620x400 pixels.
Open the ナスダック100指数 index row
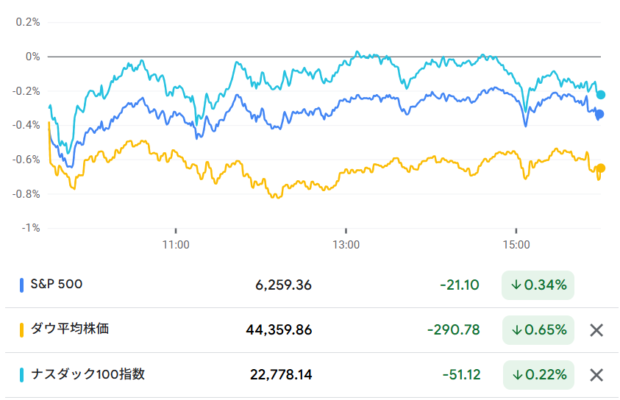click(312, 375)
